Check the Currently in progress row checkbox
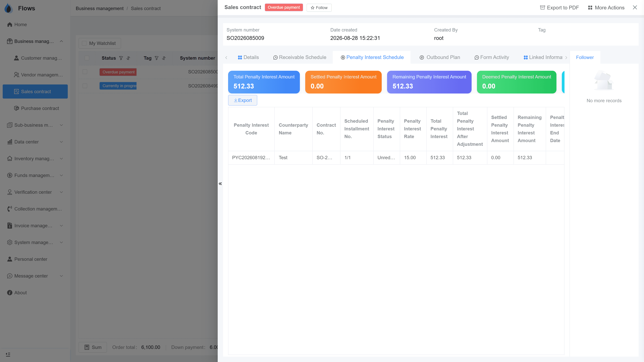644x362 pixels. click(x=85, y=86)
